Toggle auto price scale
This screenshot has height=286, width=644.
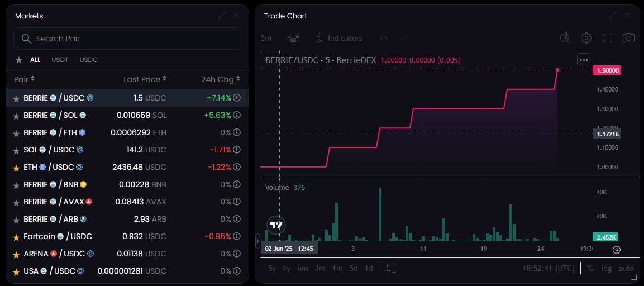click(626, 268)
